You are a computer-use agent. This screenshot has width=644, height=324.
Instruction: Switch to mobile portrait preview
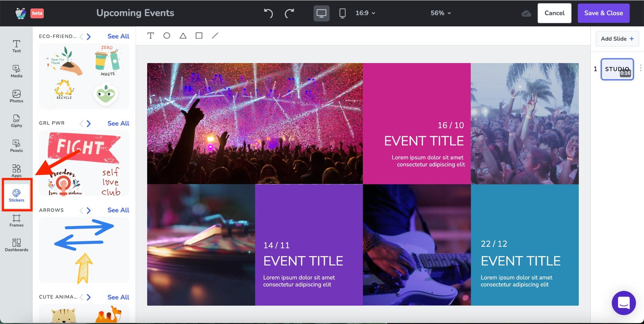click(x=343, y=13)
